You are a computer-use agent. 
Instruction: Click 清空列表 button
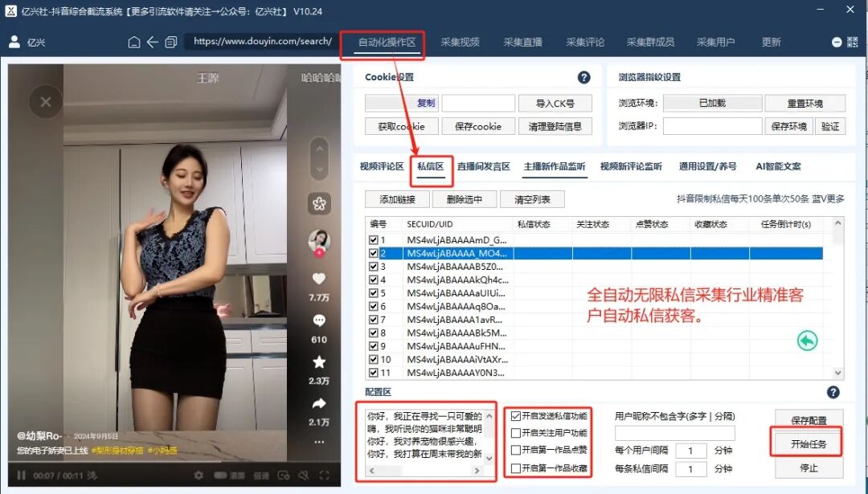tap(532, 199)
